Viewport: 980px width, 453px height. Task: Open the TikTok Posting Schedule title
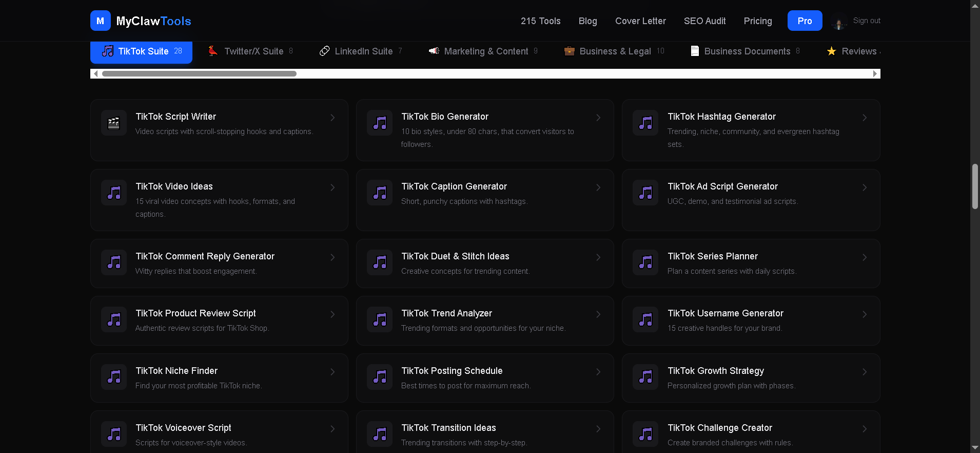(x=452, y=371)
